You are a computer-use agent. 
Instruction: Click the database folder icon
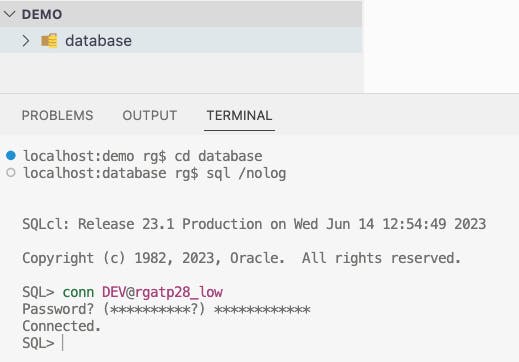[x=49, y=41]
